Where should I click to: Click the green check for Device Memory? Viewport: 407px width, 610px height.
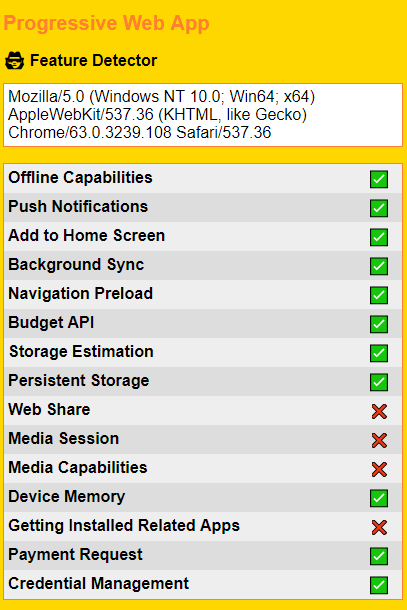click(379, 498)
